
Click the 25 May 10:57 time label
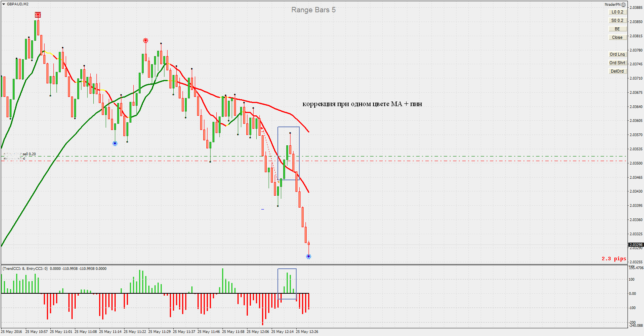click(x=37, y=331)
